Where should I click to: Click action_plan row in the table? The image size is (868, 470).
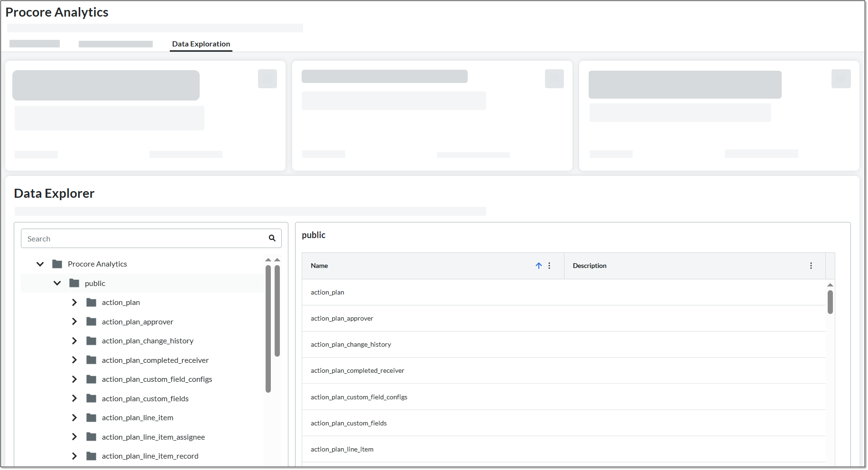[564, 292]
